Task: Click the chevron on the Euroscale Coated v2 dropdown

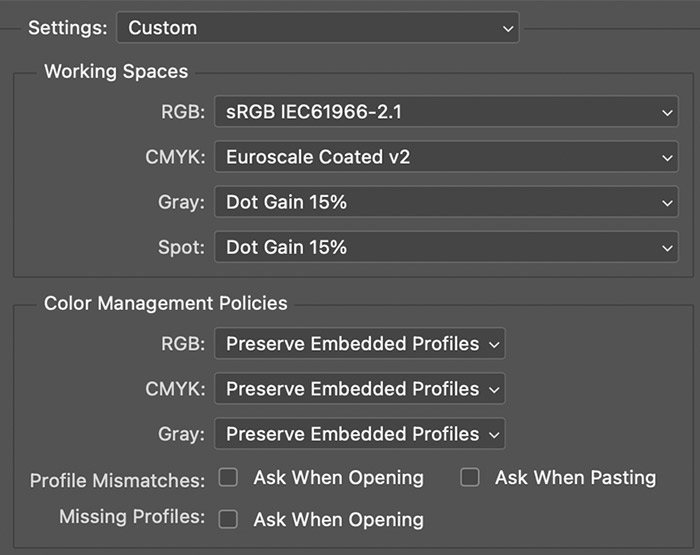Action: coord(667,158)
